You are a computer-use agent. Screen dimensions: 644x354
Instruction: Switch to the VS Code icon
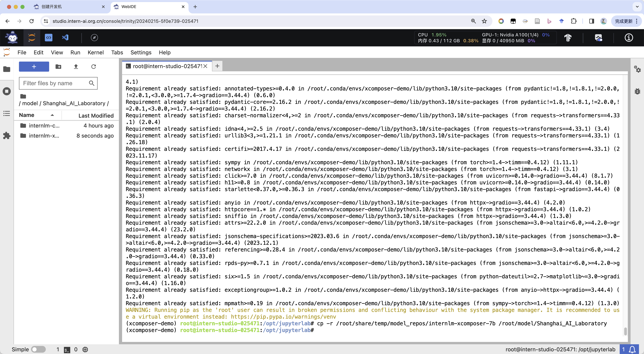click(65, 38)
